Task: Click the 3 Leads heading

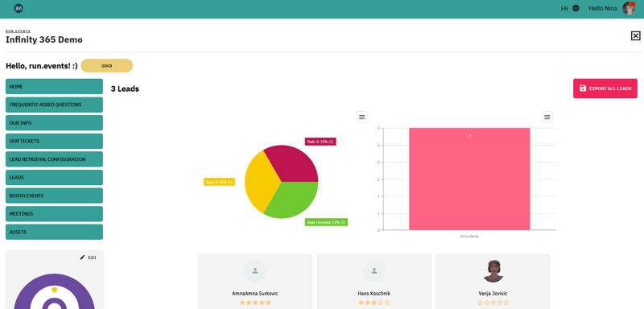Action: 125,89
